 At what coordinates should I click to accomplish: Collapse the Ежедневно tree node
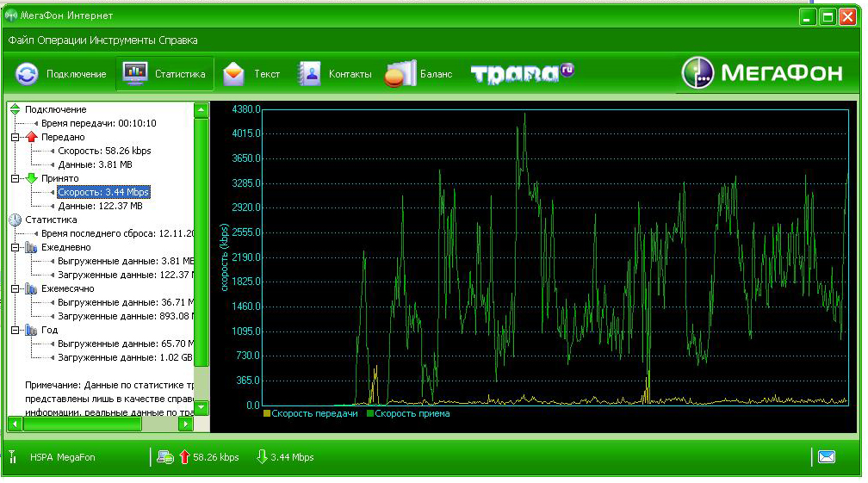[x=15, y=247]
